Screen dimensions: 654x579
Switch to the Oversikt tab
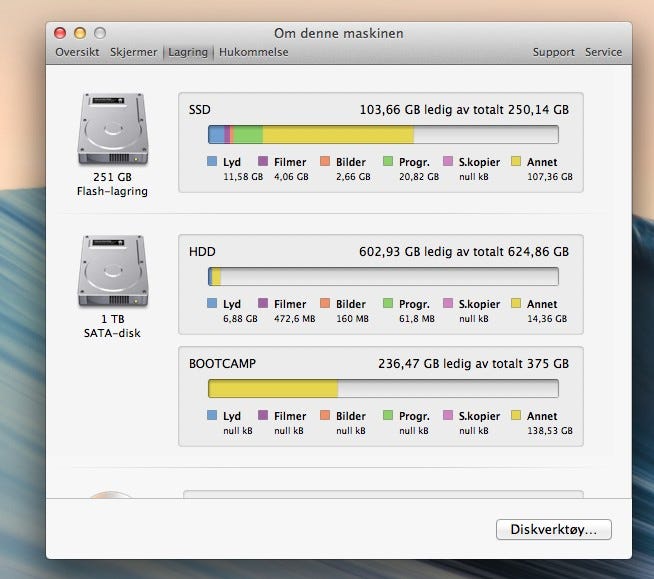(x=77, y=52)
